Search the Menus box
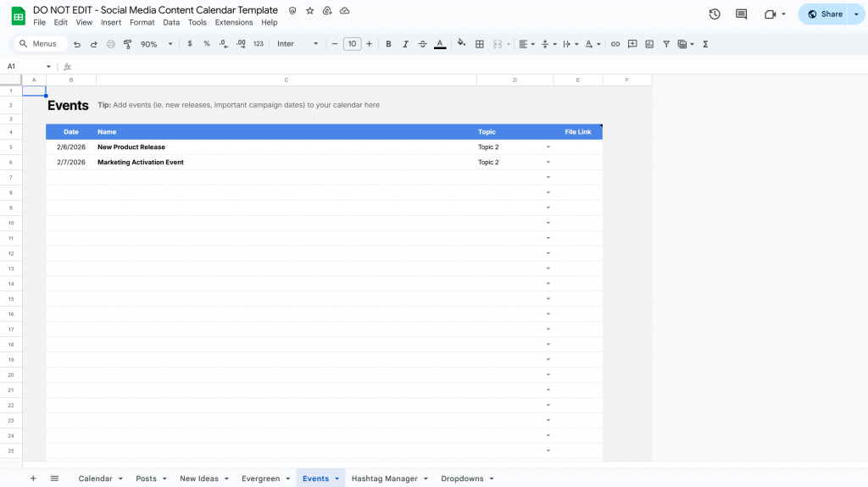868x487 pixels. 40,44
